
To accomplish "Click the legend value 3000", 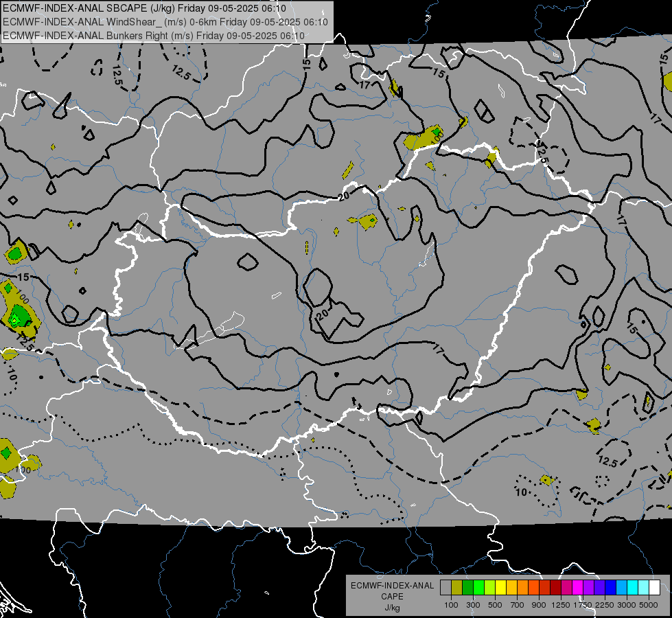I will point(627,605).
